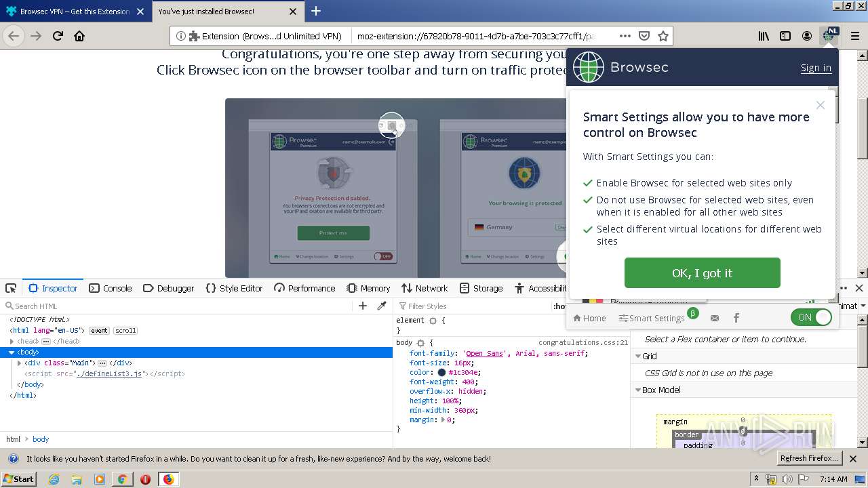Image resolution: width=868 pixels, height=488 pixels.
Task: Open the Performance tab
Action: click(x=304, y=288)
